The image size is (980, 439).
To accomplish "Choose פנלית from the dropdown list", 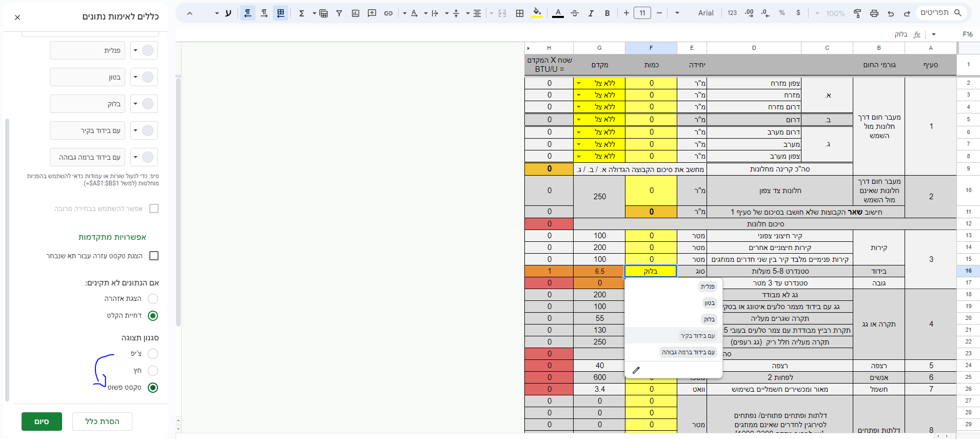I will click(x=708, y=287).
